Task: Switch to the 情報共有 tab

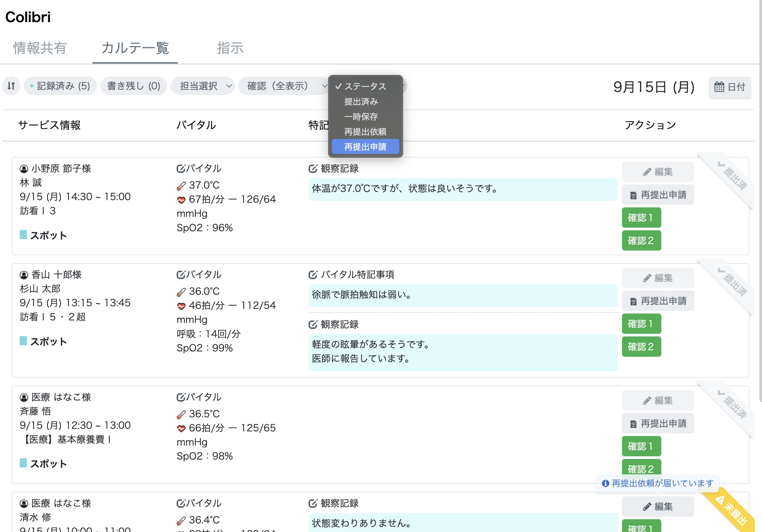Action: click(39, 48)
